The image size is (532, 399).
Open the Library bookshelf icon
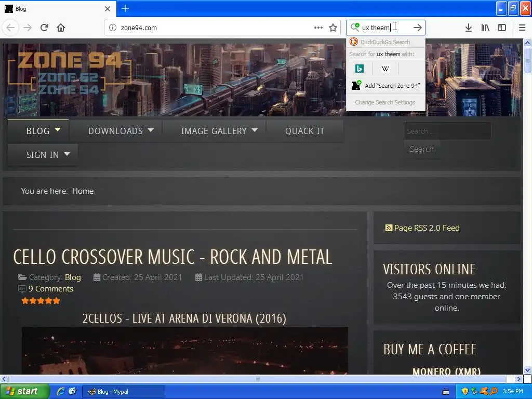[485, 28]
